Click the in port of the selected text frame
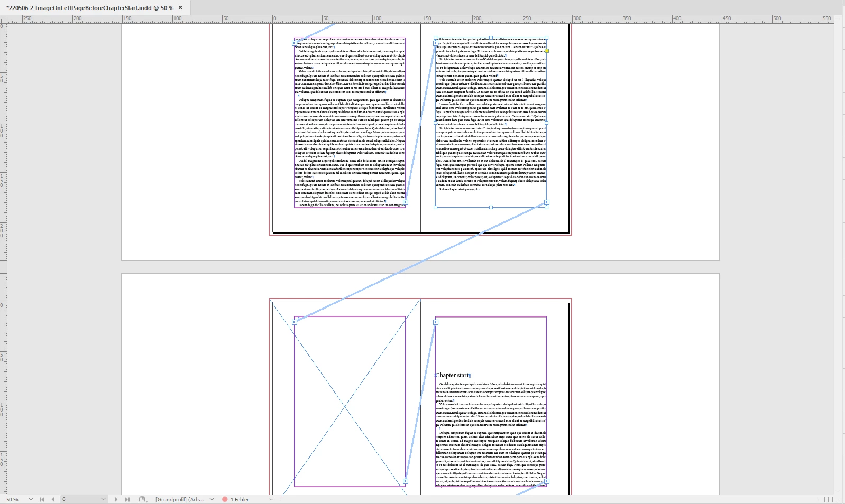The width and height of the screenshot is (845, 504). (436, 43)
